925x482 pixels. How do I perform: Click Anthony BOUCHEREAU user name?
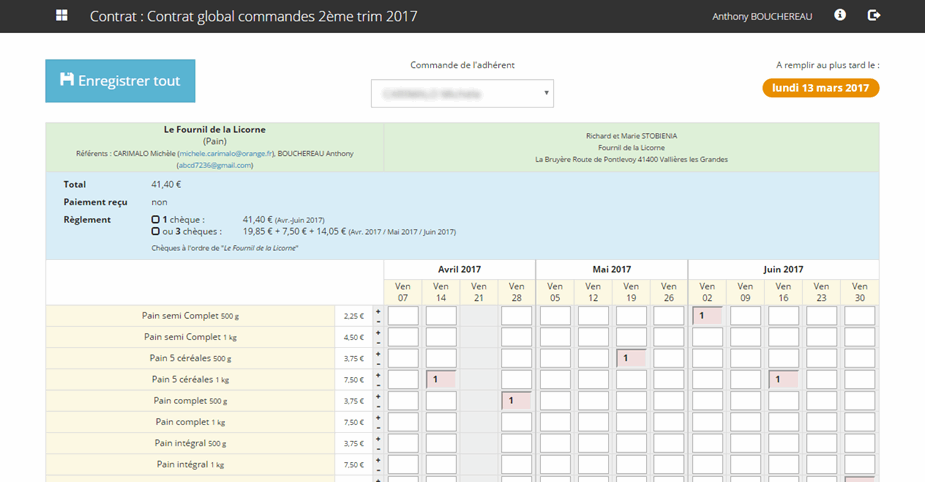click(x=761, y=16)
